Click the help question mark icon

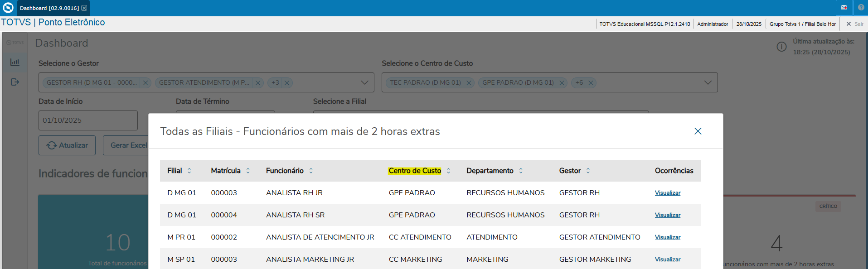tap(861, 8)
